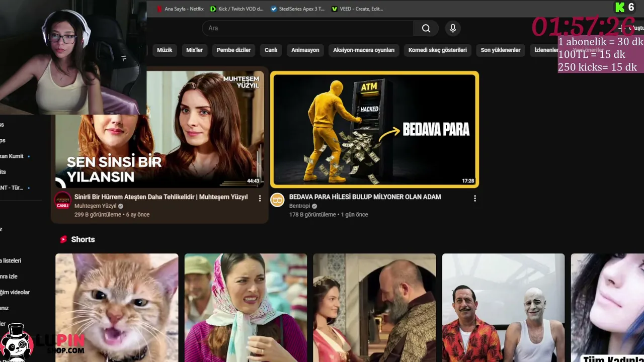The width and height of the screenshot is (644, 362).
Task: Play the ATM BEDAVA PARA thumbnail video
Action: tap(374, 129)
